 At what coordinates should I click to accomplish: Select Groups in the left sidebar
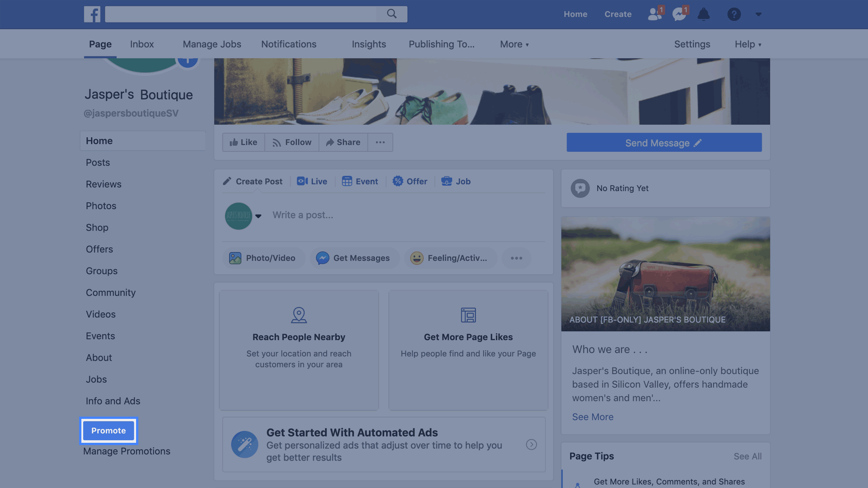point(102,271)
